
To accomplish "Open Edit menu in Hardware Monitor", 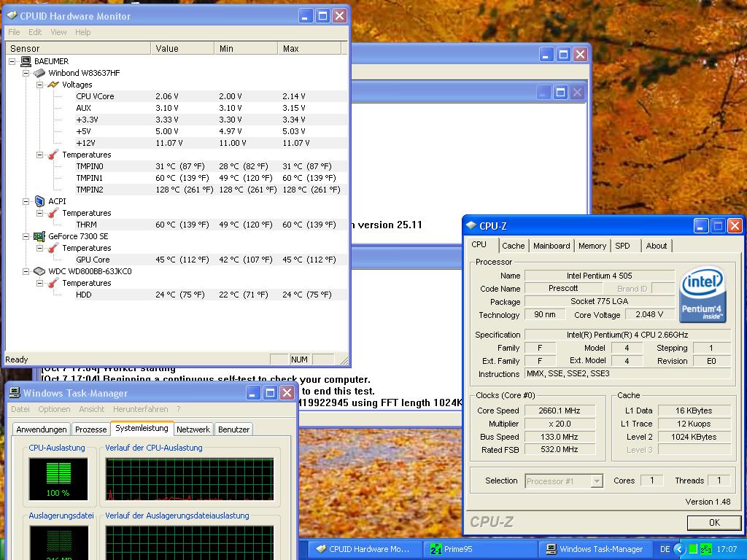I will coord(35,32).
